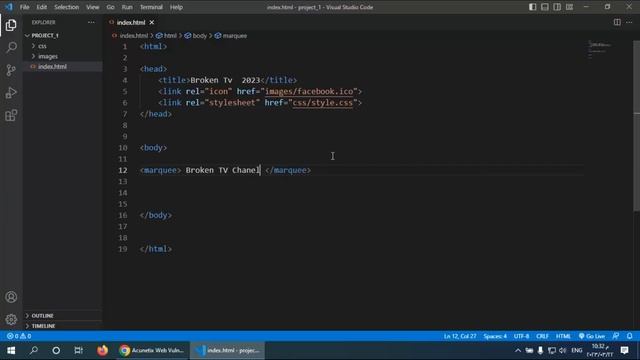Open the Windows action center icon

[624, 350]
